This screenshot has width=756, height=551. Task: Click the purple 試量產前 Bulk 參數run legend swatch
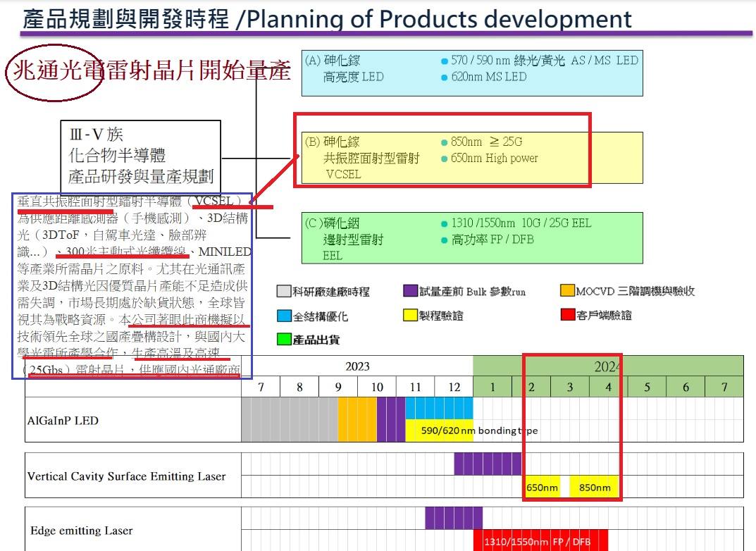click(x=410, y=291)
